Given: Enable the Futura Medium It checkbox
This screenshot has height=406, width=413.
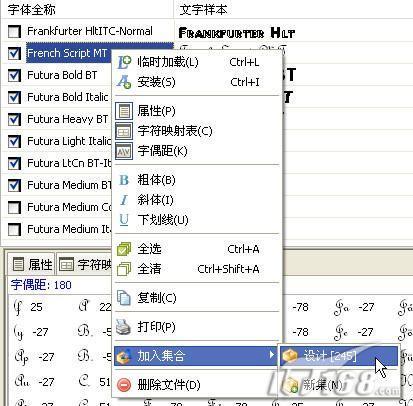Looking at the screenshot, I should (14, 229).
